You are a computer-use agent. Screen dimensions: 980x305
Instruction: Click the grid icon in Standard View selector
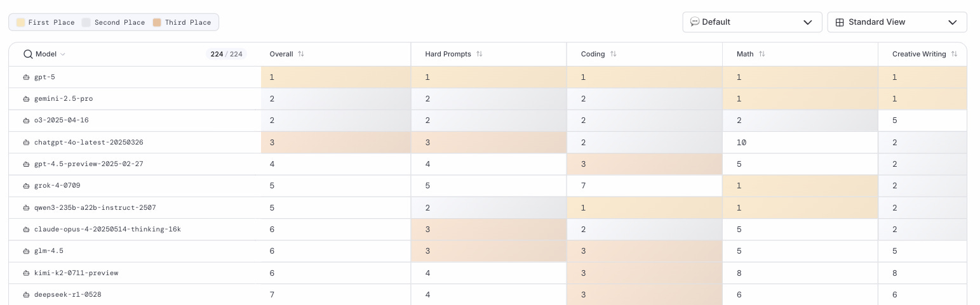pyautogui.click(x=840, y=22)
